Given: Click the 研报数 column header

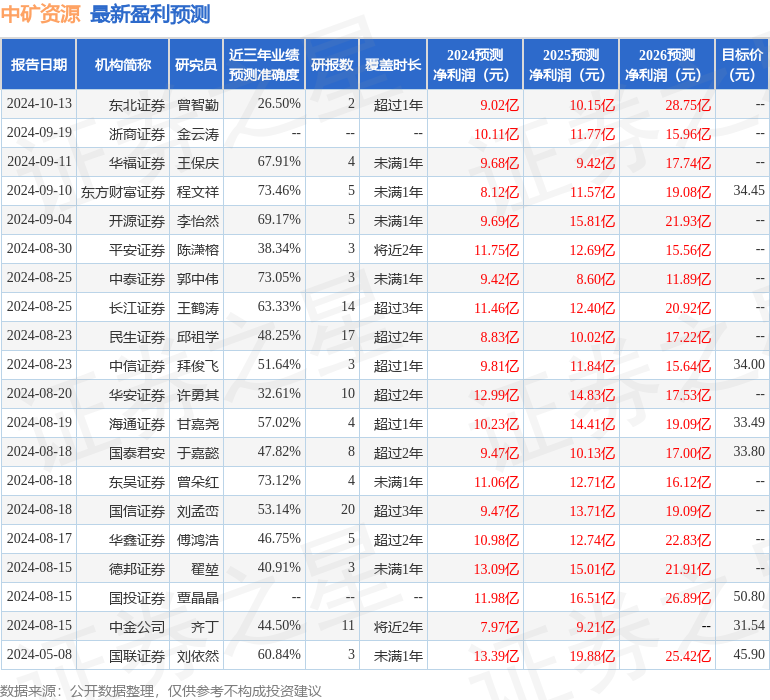Looking at the screenshot, I should tap(332, 64).
